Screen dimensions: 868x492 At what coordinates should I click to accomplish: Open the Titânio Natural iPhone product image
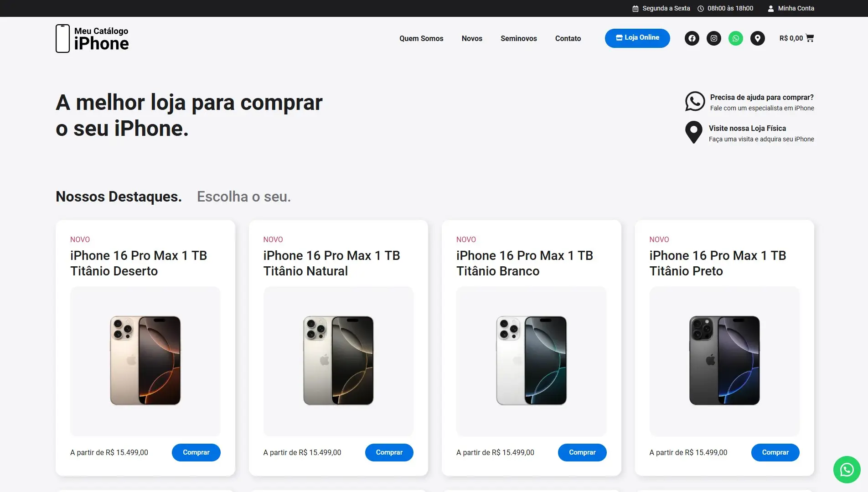pyautogui.click(x=338, y=361)
